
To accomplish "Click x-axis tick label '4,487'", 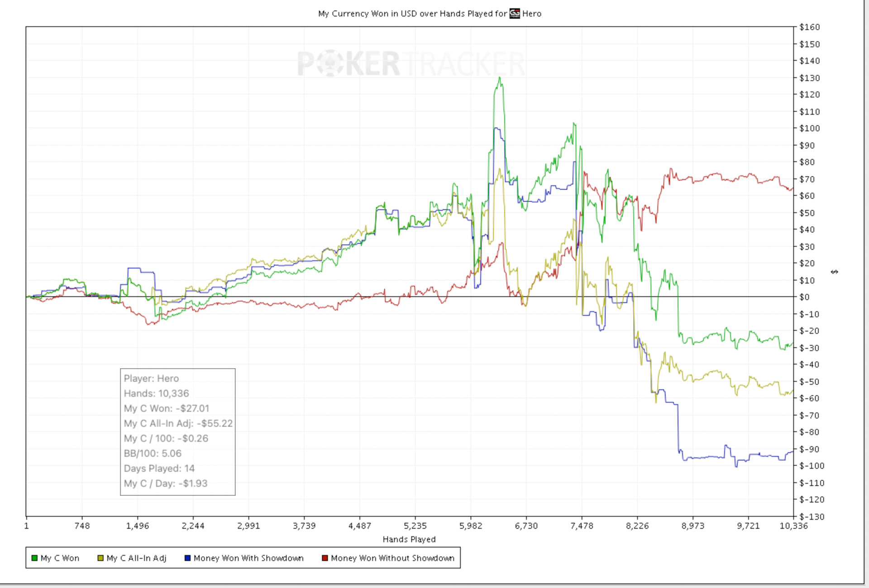I will coord(359,526).
